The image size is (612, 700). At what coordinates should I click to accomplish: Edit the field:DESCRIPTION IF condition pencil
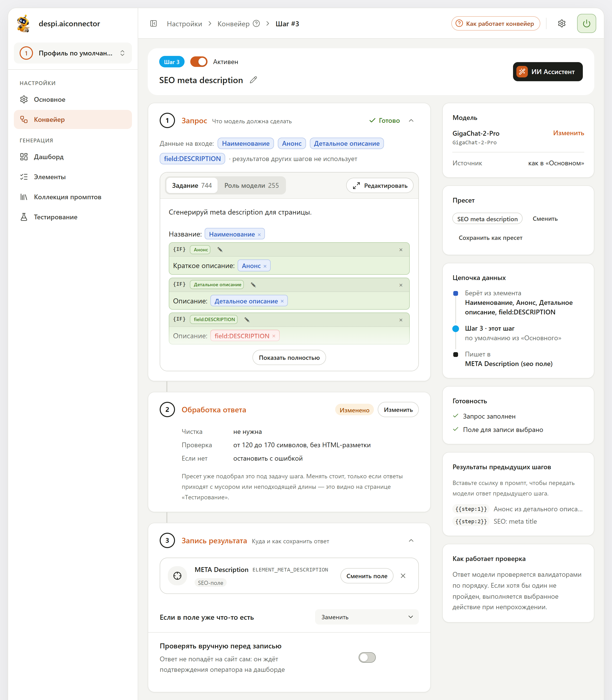247,319
